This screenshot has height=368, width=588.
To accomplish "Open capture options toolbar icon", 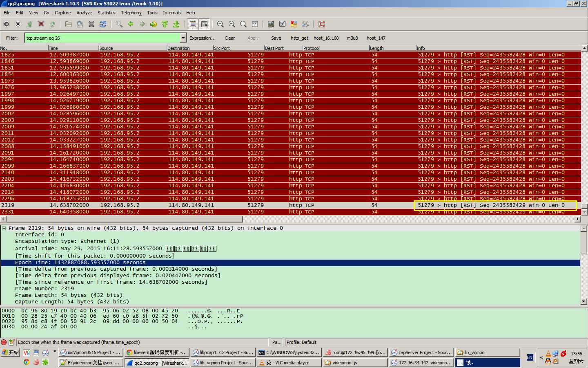I will pyautogui.click(x=18, y=24).
